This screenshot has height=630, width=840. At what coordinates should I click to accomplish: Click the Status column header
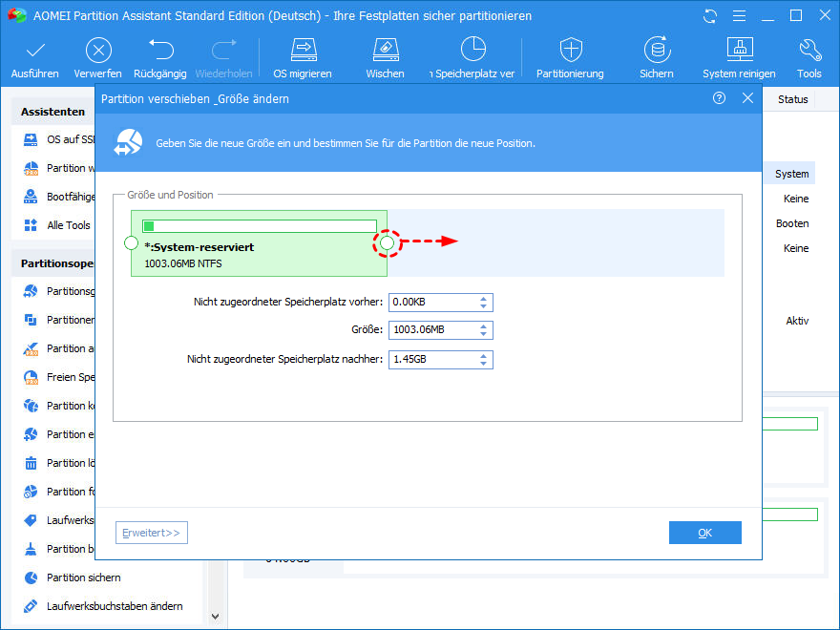click(x=792, y=99)
